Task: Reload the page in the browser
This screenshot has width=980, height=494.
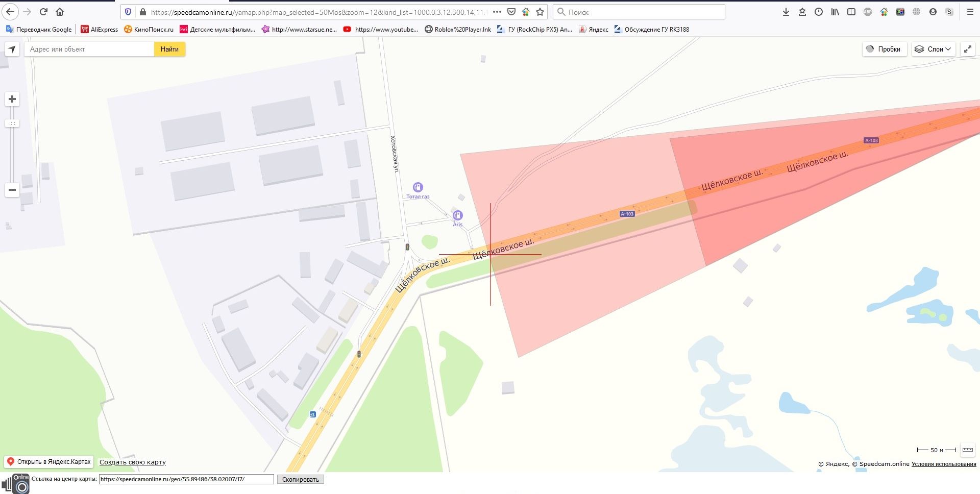Action: pos(43,12)
